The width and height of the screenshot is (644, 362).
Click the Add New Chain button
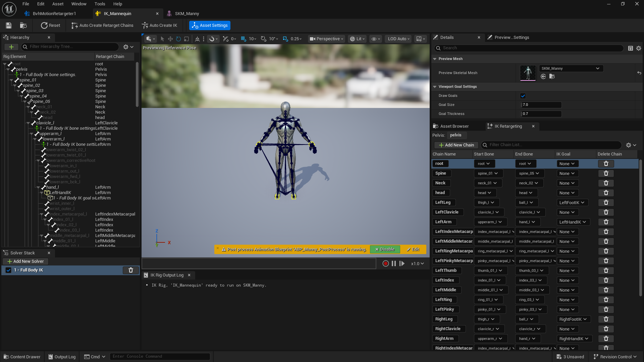coord(456,145)
